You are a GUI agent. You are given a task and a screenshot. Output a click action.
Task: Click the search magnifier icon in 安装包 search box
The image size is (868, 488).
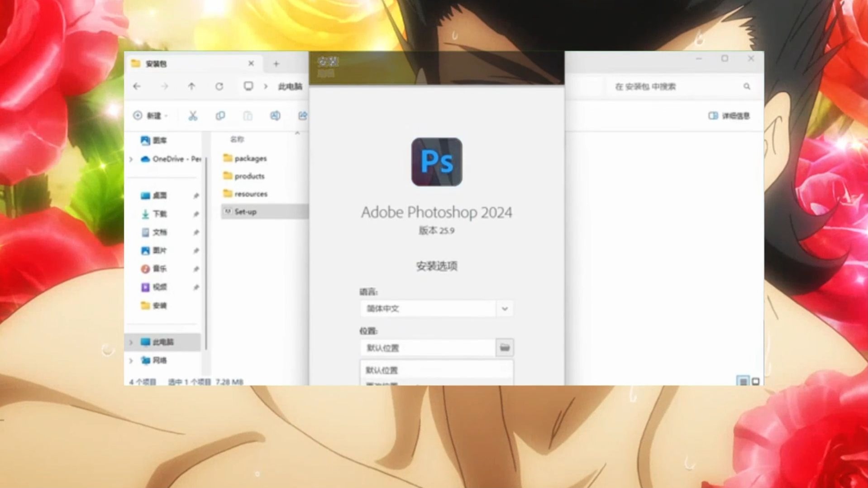click(746, 86)
